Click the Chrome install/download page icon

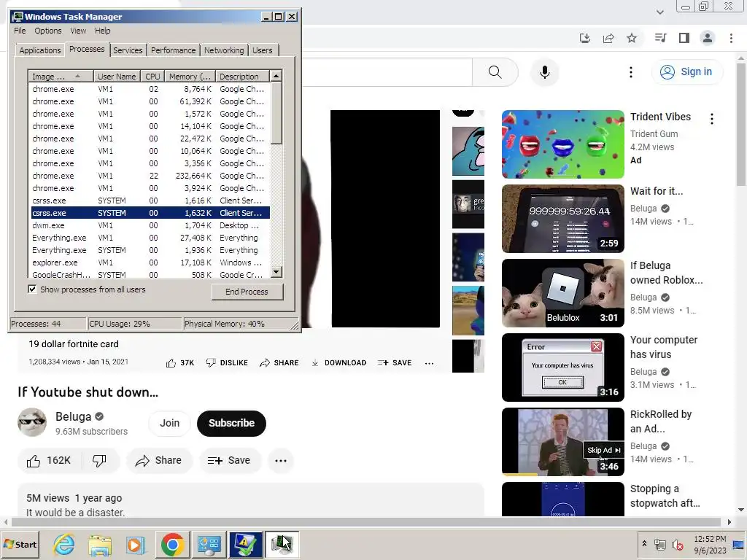[585, 38]
